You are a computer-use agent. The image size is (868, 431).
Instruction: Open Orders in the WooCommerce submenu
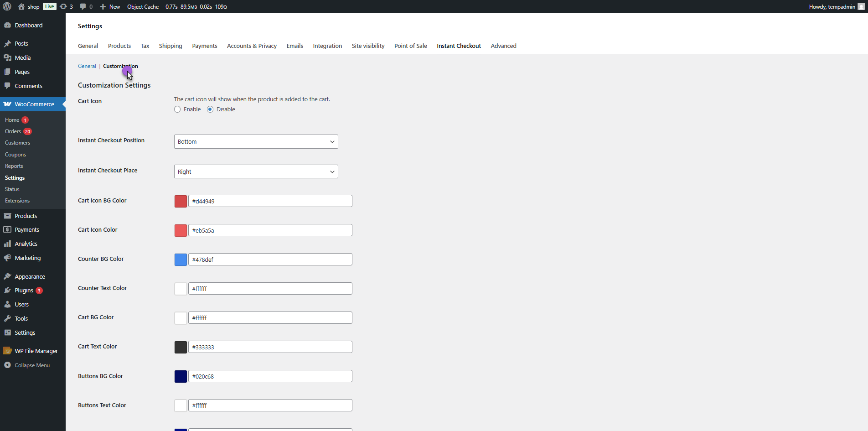click(13, 131)
